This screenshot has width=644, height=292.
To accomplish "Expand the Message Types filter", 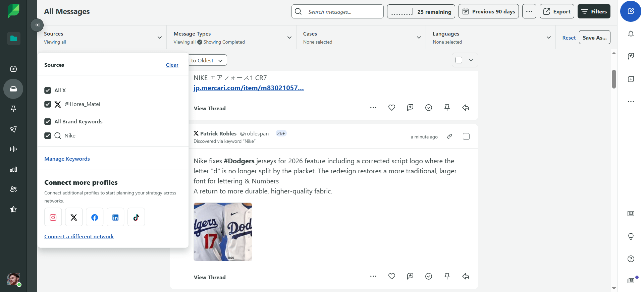I will [231, 38].
